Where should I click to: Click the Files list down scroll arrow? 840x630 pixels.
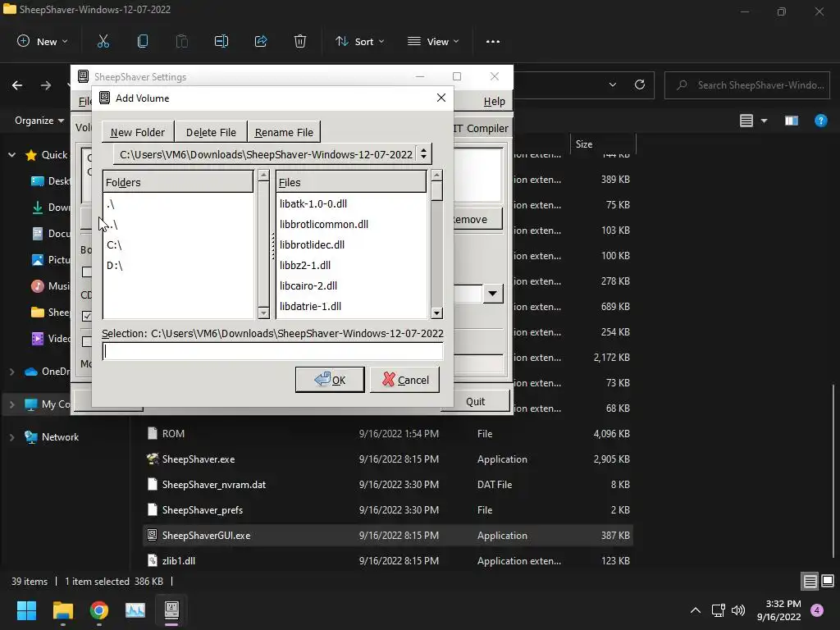click(x=436, y=313)
